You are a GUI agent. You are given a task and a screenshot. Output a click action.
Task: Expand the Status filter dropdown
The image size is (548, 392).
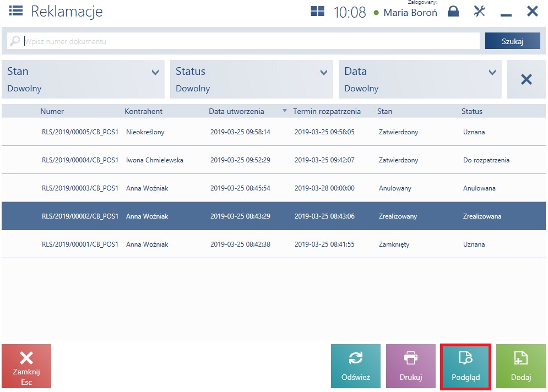[252, 79]
